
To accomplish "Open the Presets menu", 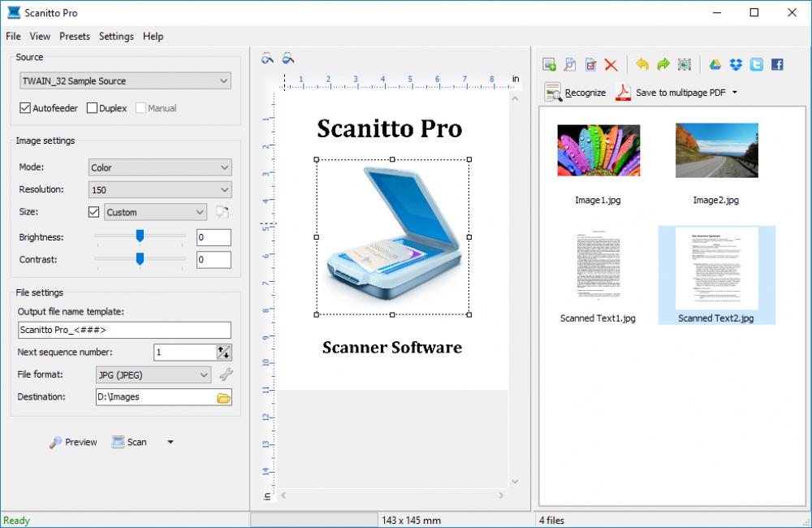I will (x=74, y=36).
